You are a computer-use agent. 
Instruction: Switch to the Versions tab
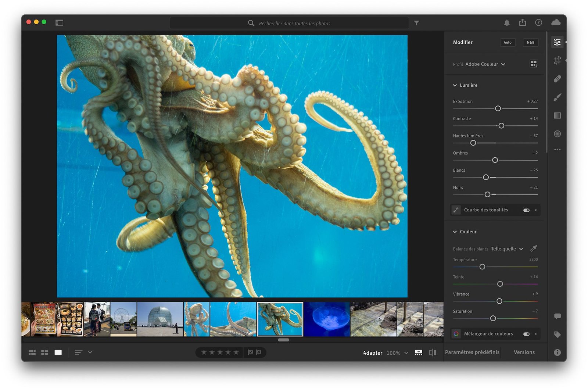(524, 352)
